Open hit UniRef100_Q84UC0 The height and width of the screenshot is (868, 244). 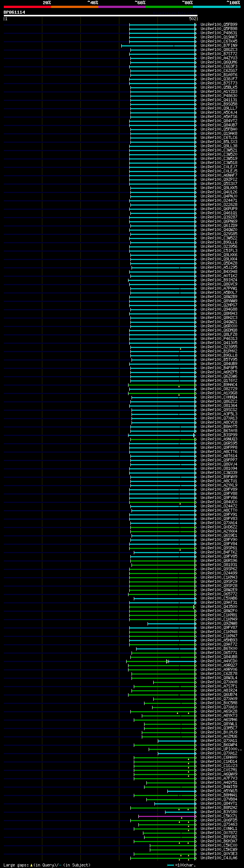click(x=219, y=502)
